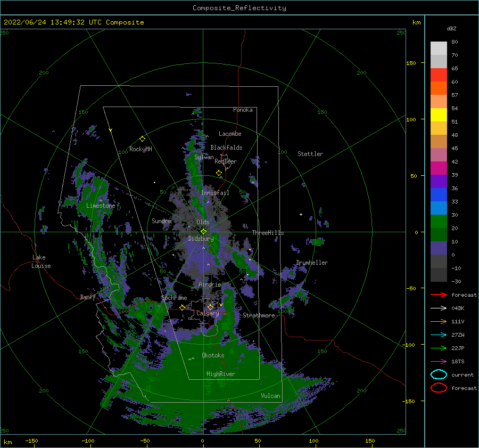The width and height of the screenshot is (479, 448).
Task: Click the Olds city label
Action: (x=203, y=222)
